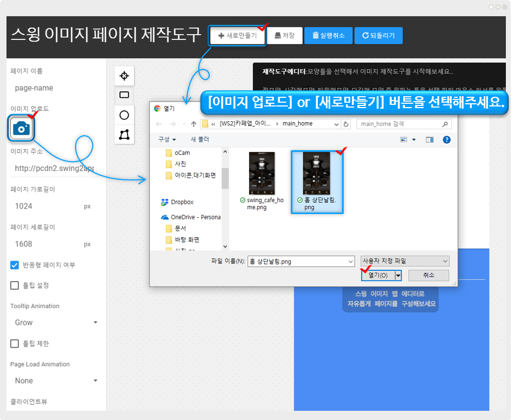Click the 새로만들기 button

coord(237,36)
